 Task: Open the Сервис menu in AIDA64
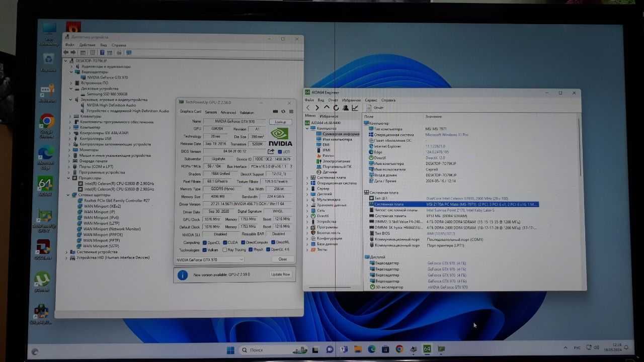point(371,100)
